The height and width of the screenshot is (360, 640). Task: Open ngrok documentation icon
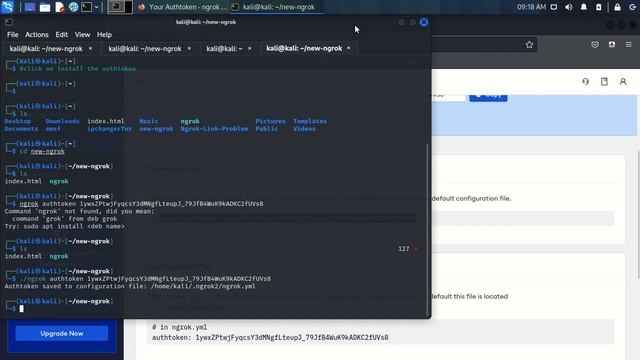604,82
